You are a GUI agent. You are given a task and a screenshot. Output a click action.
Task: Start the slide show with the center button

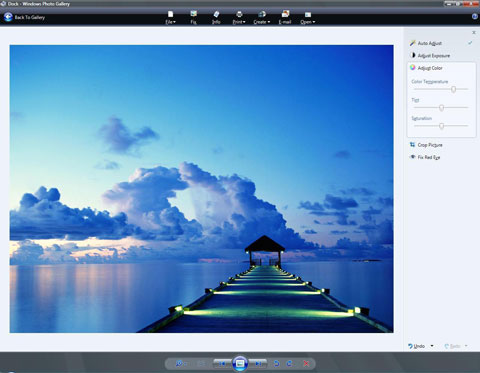240,363
